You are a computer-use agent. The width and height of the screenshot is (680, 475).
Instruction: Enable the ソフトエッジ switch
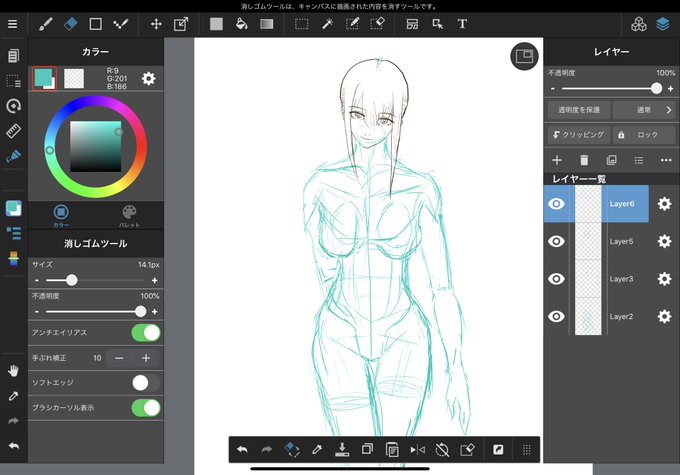(146, 383)
